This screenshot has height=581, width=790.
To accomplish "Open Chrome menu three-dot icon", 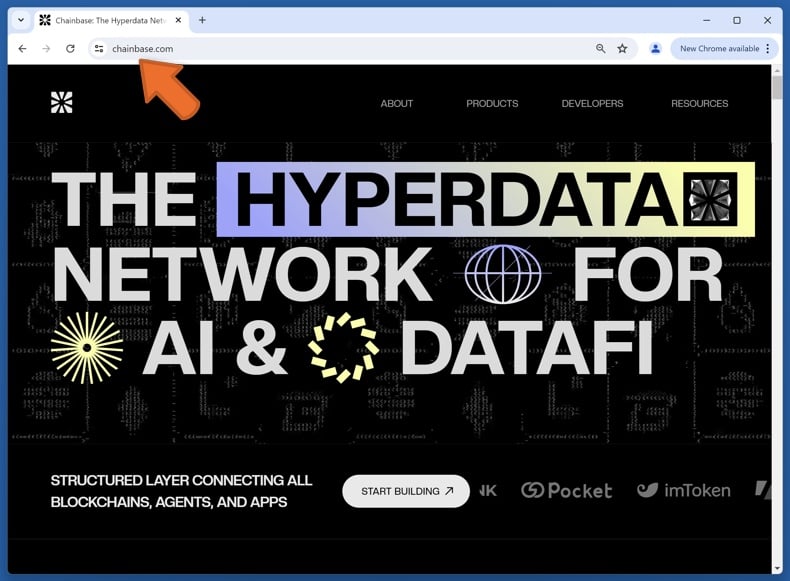I will 768,48.
